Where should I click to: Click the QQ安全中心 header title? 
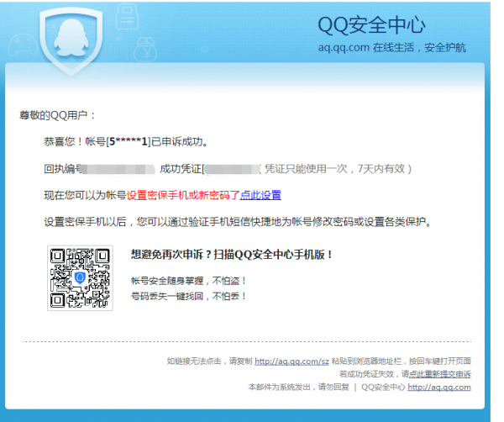point(371,25)
